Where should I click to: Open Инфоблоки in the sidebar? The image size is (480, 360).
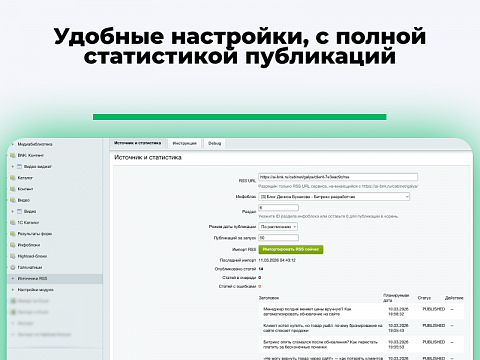[29, 245]
